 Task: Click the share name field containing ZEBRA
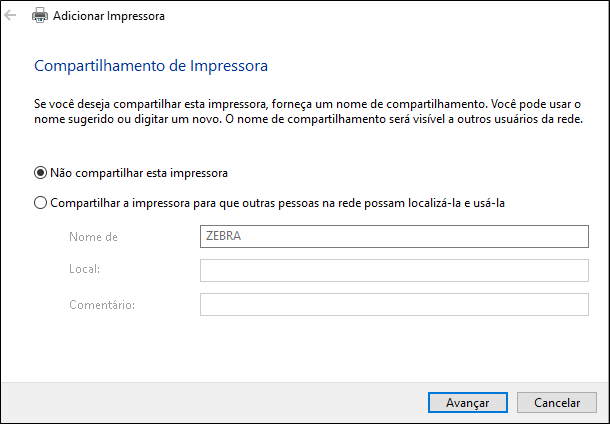[394, 237]
